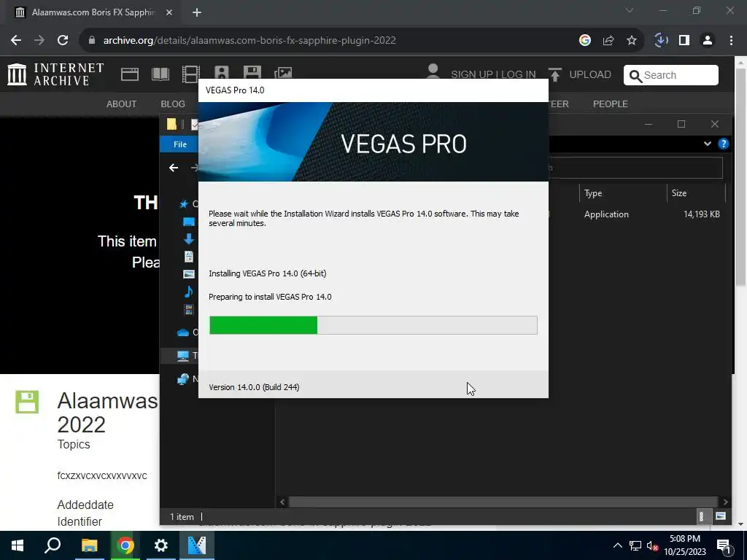The width and height of the screenshot is (747, 560).
Task: Select the Application file row, 14,193 KB
Action: [636, 214]
